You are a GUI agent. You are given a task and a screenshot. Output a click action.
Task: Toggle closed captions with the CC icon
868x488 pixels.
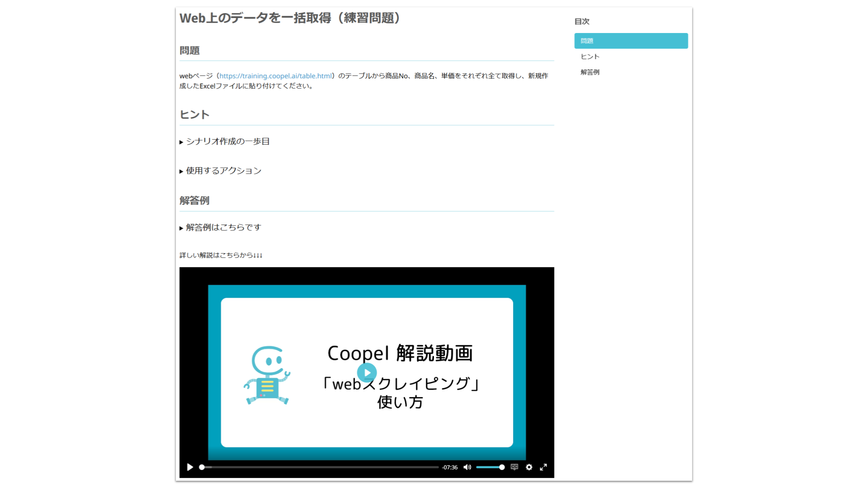pos(514,467)
